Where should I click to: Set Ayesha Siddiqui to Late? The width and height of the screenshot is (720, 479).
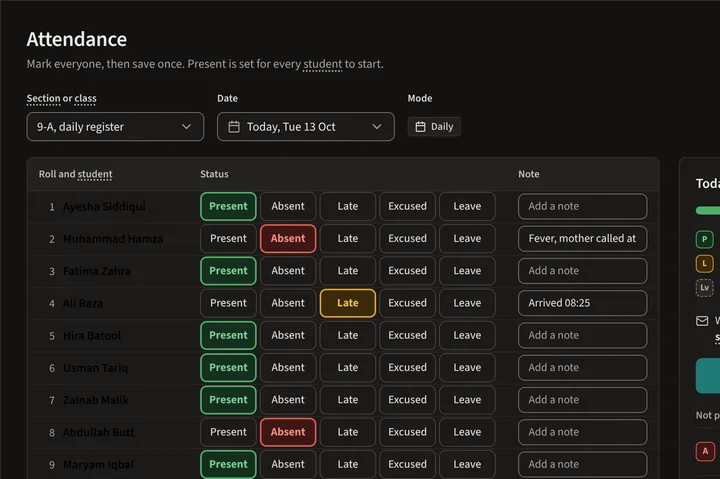click(348, 206)
